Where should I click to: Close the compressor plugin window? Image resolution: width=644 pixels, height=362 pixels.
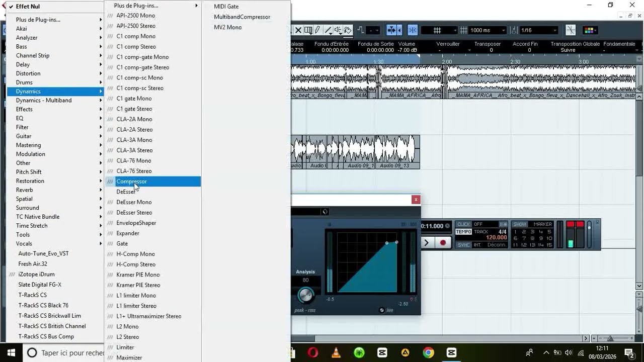coord(416,200)
